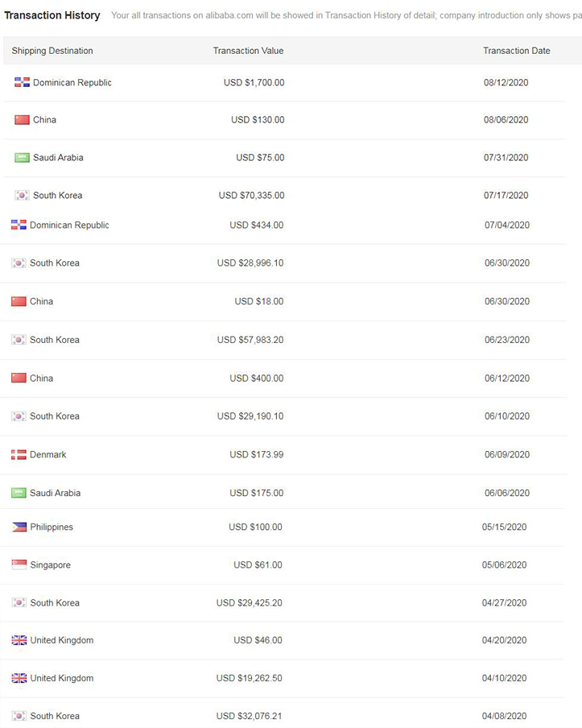Screen dimensions: 582x728
Task: Click the China flag for USD $130.00 row
Action: [x=22, y=120]
